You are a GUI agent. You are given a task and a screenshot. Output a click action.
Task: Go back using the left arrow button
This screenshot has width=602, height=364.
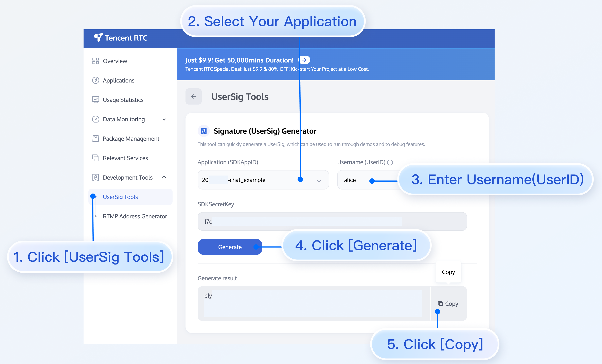tap(194, 96)
